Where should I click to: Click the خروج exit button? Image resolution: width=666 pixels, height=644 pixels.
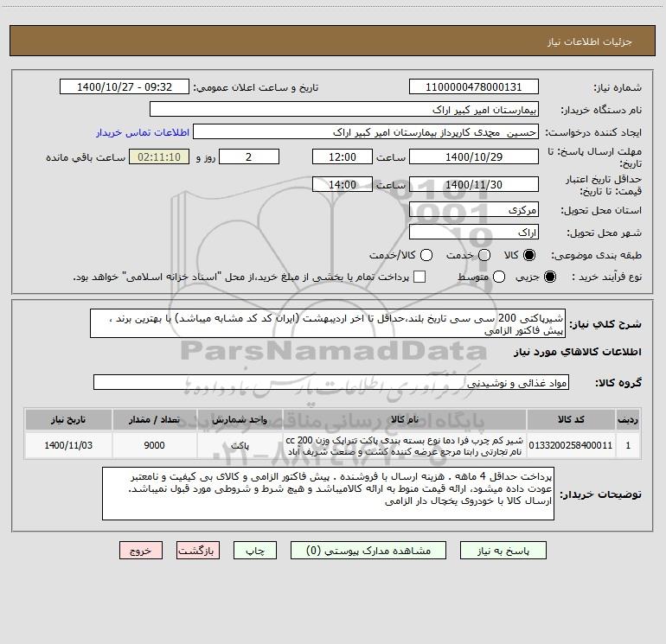pos(141,551)
